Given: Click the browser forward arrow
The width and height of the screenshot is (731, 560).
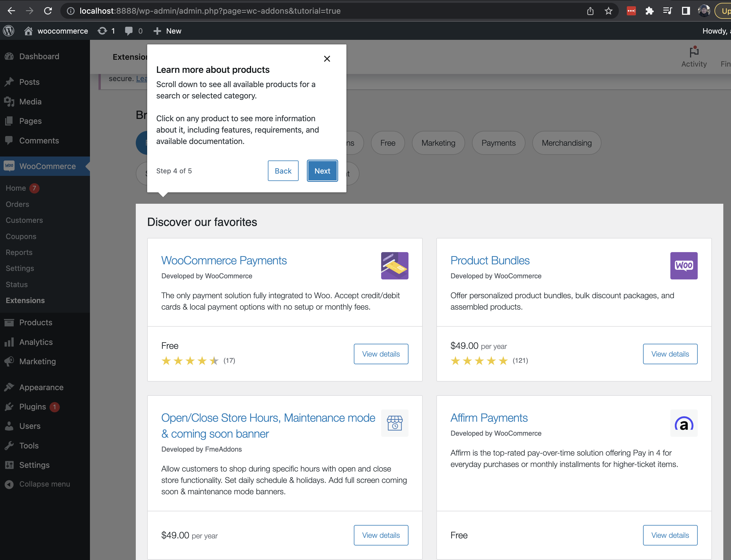Looking at the screenshot, I should coord(30,11).
